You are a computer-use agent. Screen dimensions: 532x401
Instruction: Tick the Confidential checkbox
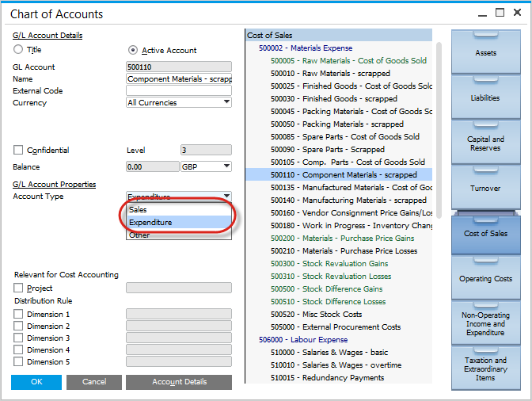[x=18, y=151]
